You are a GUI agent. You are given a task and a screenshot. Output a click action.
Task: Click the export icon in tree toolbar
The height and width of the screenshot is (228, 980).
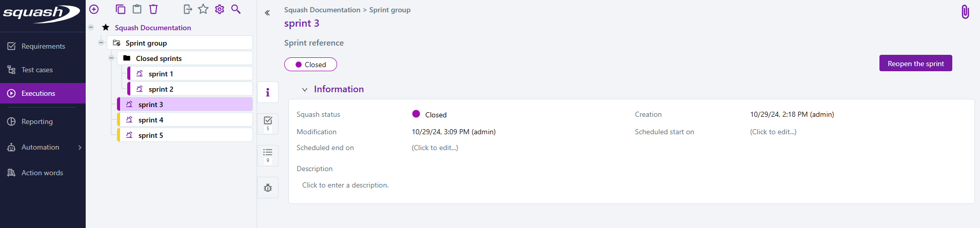[x=187, y=9]
